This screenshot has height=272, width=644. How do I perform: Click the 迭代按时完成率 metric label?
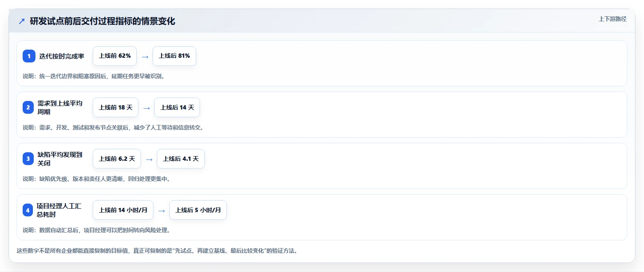point(62,56)
